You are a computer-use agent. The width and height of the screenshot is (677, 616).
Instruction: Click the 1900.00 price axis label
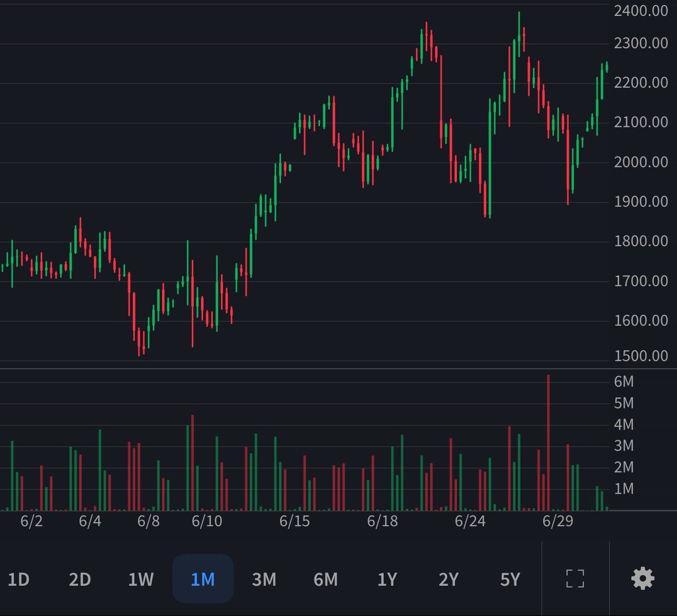pyautogui.click(x=640, y=202)
